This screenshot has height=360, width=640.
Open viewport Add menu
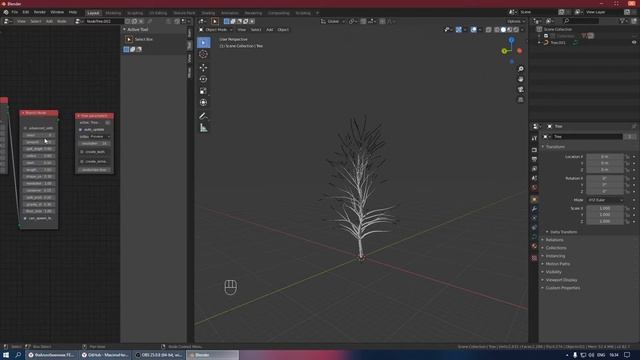(x=269, y=30)
